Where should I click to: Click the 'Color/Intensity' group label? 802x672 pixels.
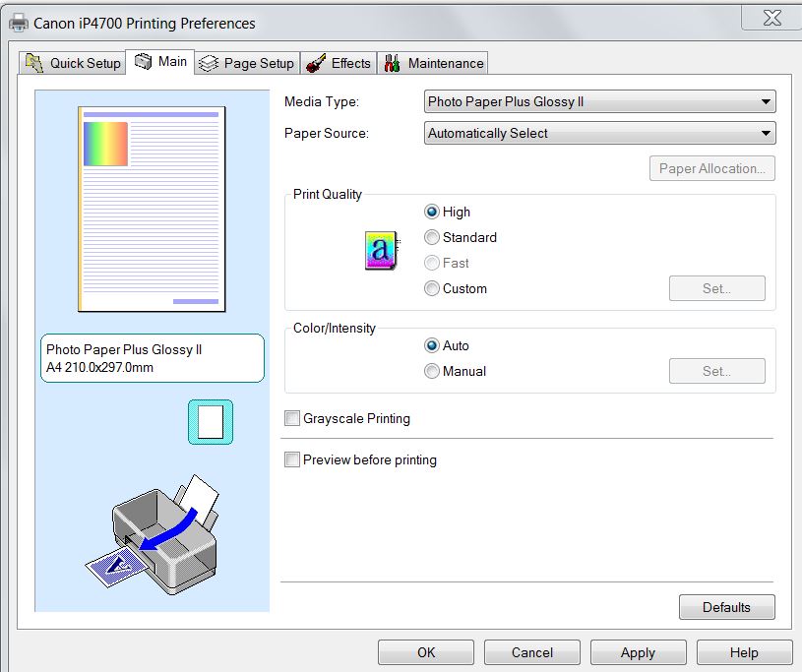334,329
